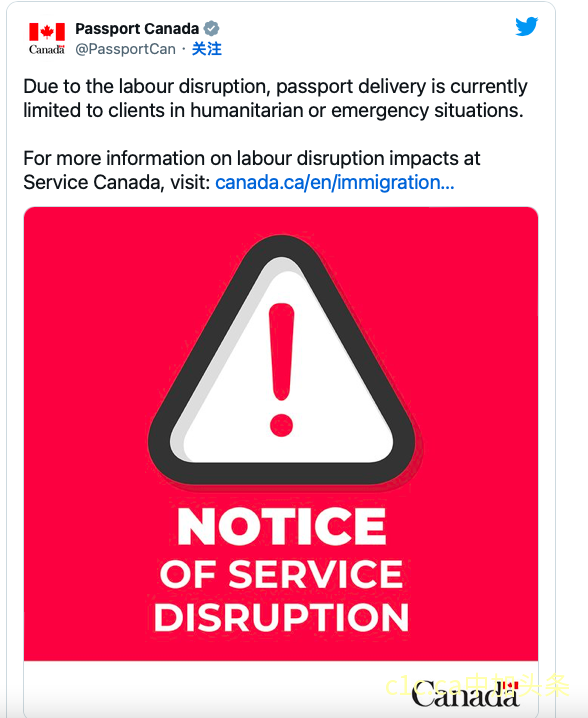Click the Twitter bird logo
Screen dimensions: 588x718
pyautogui.click(x=526, y=27)
